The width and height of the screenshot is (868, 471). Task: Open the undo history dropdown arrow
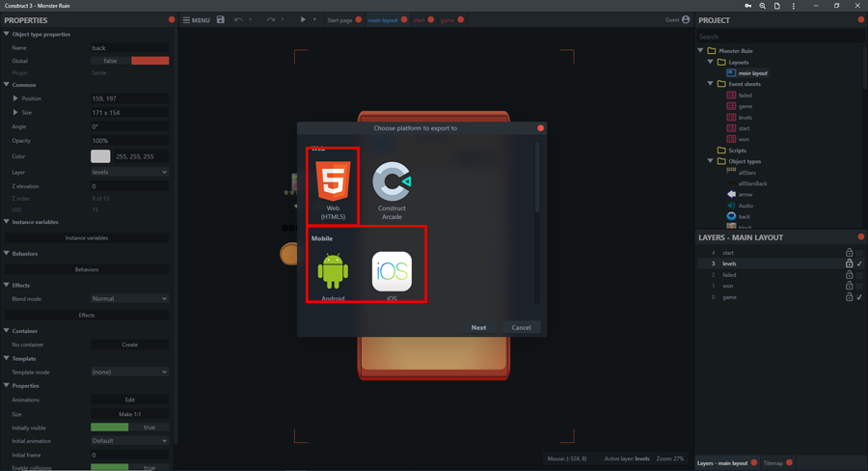[x=250, y=20]
